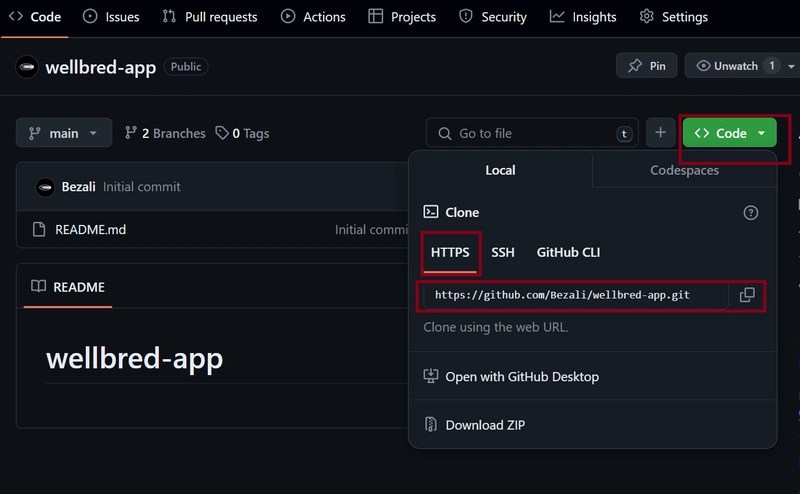Screen dimensions: 800x494
Task: Open the README.md file
Action: click(x=90, y=230)
